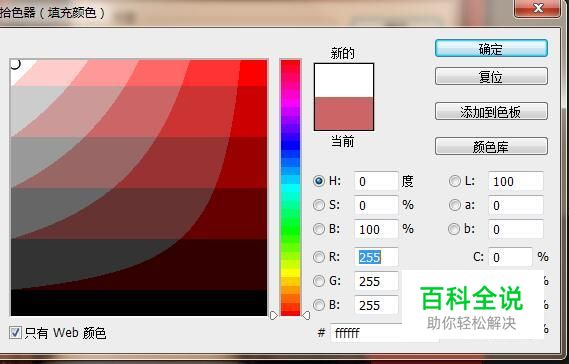Click the R field showing 255

pyautogui.click(x=376, y=257)
